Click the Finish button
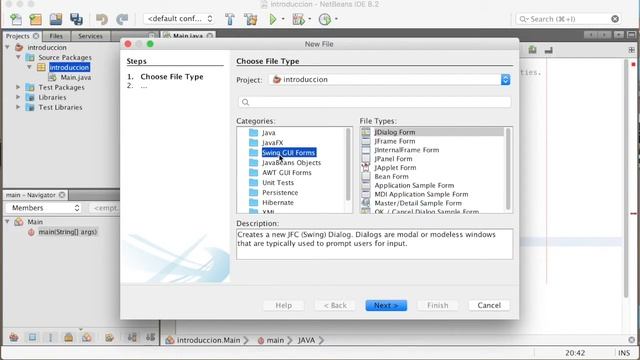The height and width of the screenshot is (360, 640). (x=438, y=305)
